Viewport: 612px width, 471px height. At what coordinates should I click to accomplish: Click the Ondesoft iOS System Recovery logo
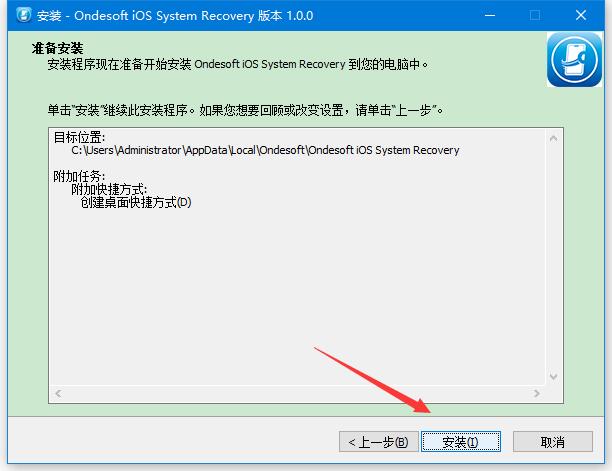(574, 60)
